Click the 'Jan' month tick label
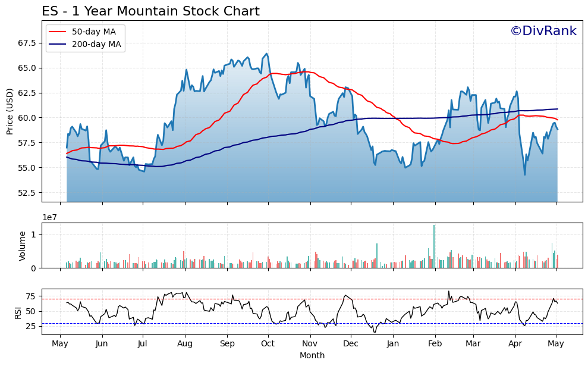Image resolution: width=588 pixels, height=366 pixels. coord(393,344)
